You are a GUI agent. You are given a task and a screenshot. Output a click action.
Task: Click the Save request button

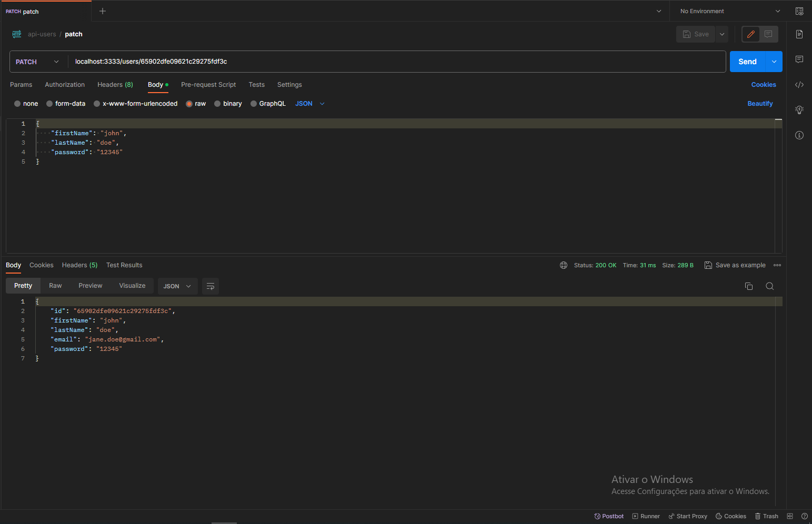point(696,34)
